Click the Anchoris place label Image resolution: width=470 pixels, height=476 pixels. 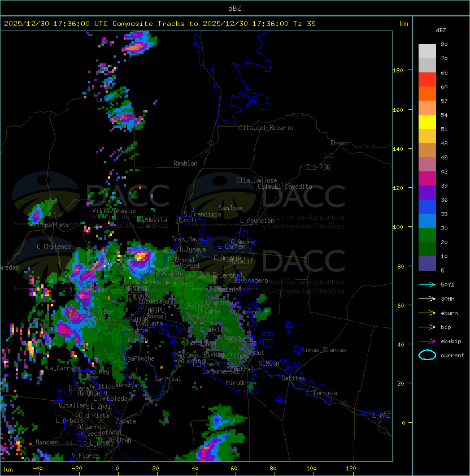132,385
